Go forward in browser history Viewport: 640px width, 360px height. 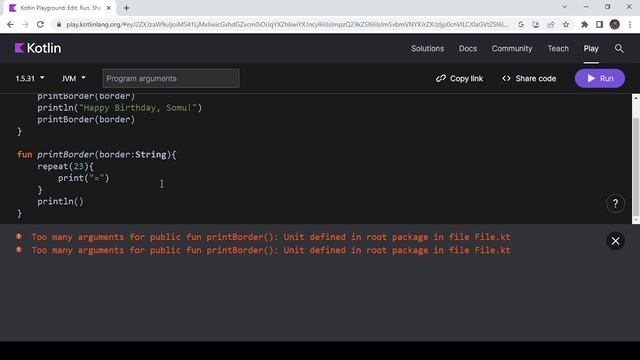[25, 24]
